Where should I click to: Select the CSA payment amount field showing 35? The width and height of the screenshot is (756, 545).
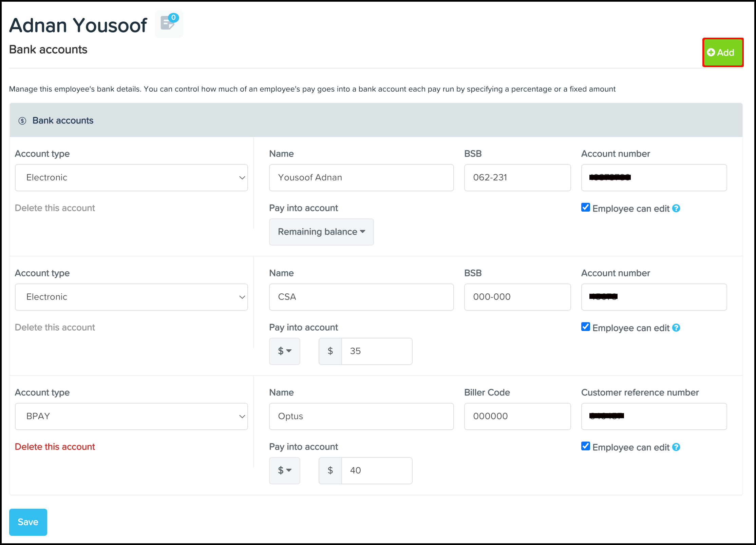point(377,351)
